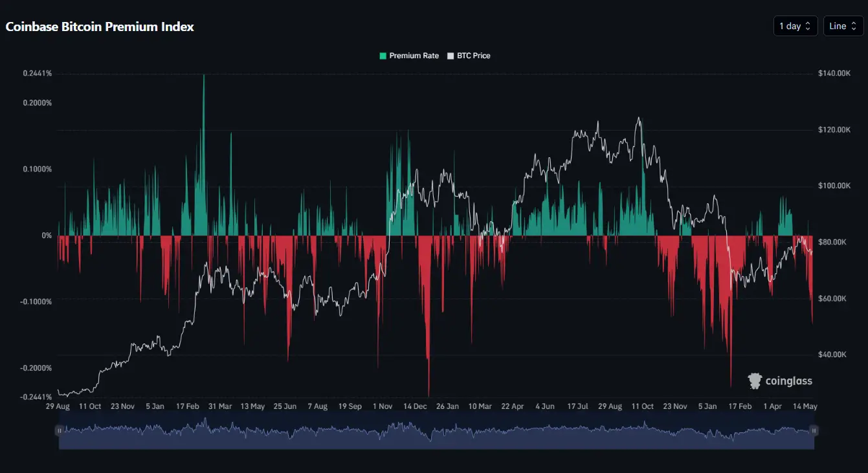The height and width of the screenshot is (473, 868).
Task: Click the 11 Oct date label near 23 Nov
Action: click(642, 407)
